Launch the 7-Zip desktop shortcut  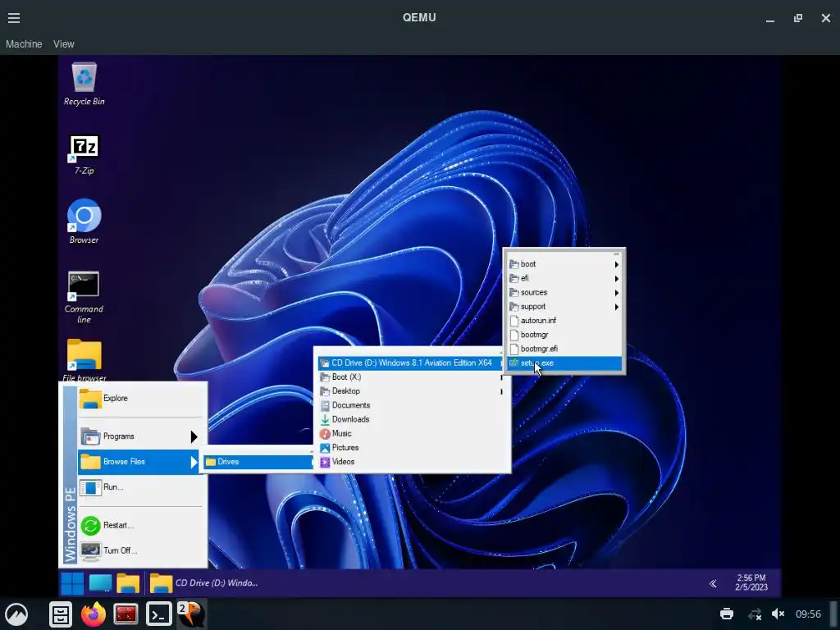[x=84, y=154]
